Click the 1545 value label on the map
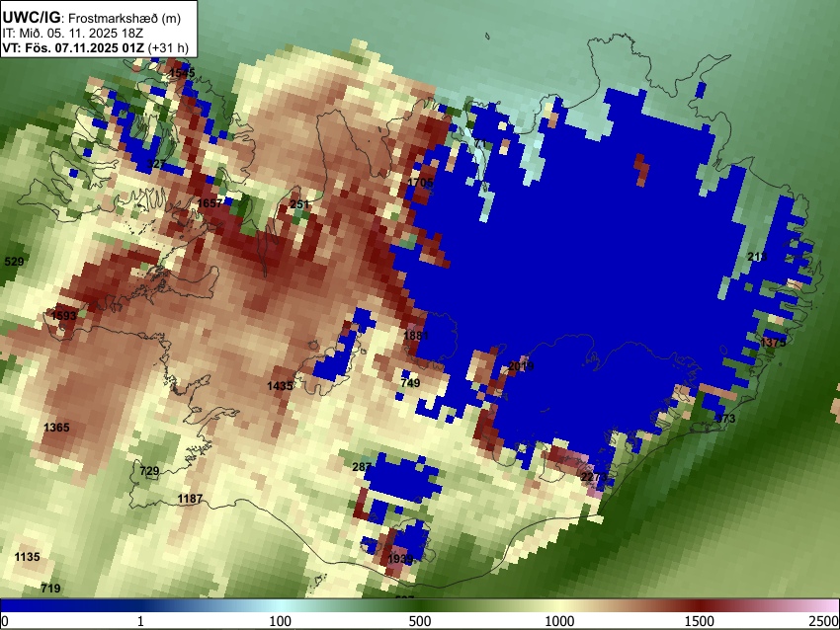 [182, 73]
